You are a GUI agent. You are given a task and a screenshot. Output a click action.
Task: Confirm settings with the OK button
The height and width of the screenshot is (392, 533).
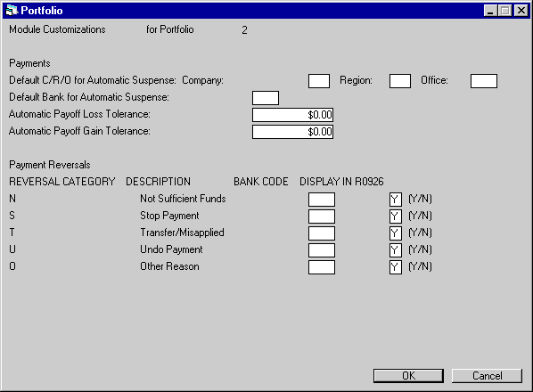[408, 376]
